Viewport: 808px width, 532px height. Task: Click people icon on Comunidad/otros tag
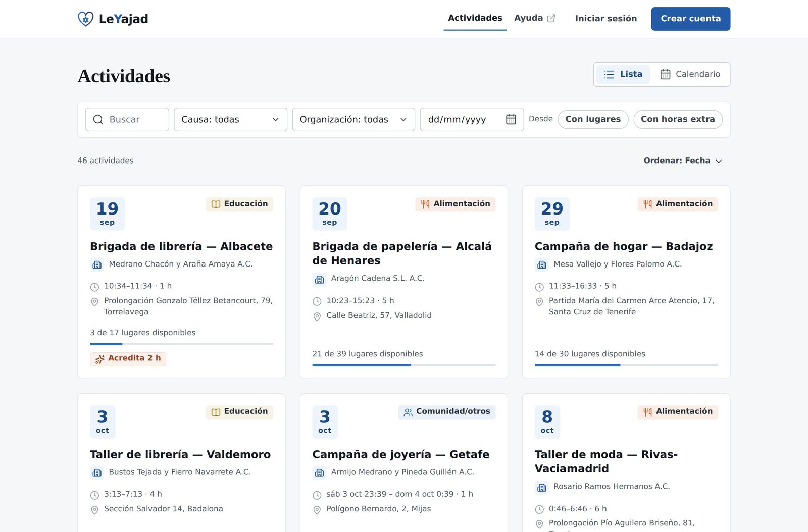pyautogui.click(x=408, y=412)
